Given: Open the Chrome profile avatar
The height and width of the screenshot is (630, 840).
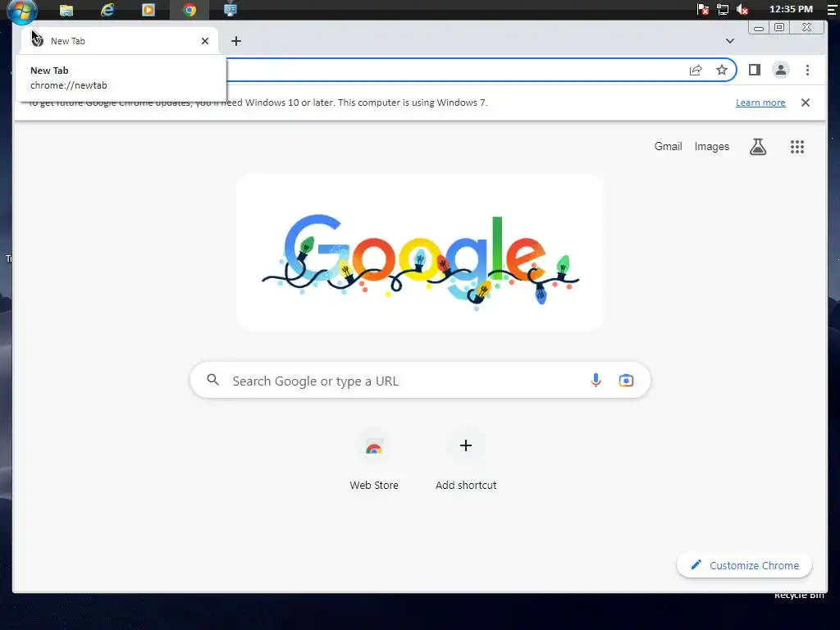Looking at the screenshot, I should click(781, 70).
